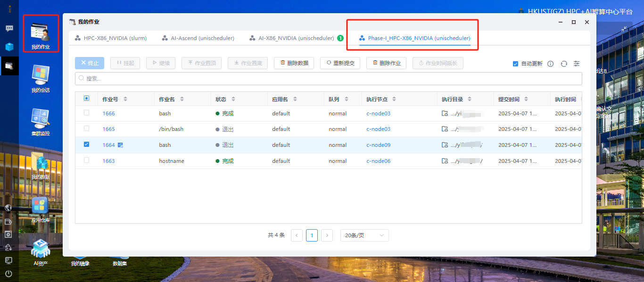Click the power icon in left sidebar
644x282 pixels.
pyautogui.click(x=8, y=274)
